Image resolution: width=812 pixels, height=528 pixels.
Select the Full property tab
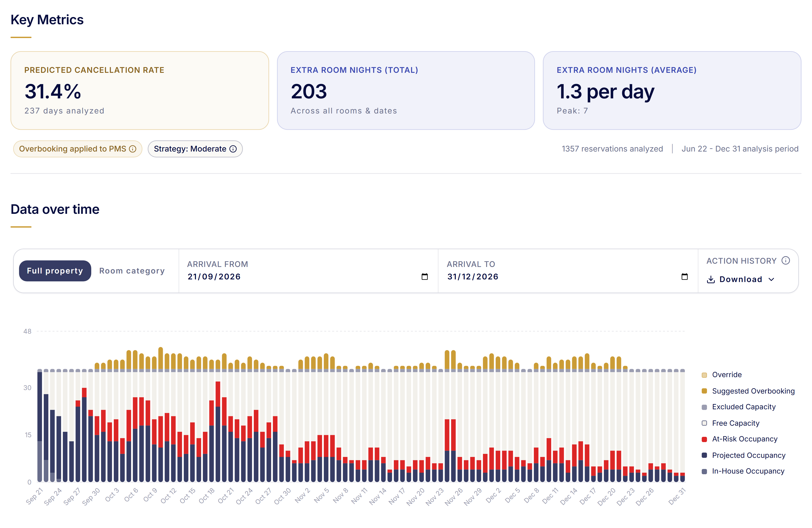point(55,271)
